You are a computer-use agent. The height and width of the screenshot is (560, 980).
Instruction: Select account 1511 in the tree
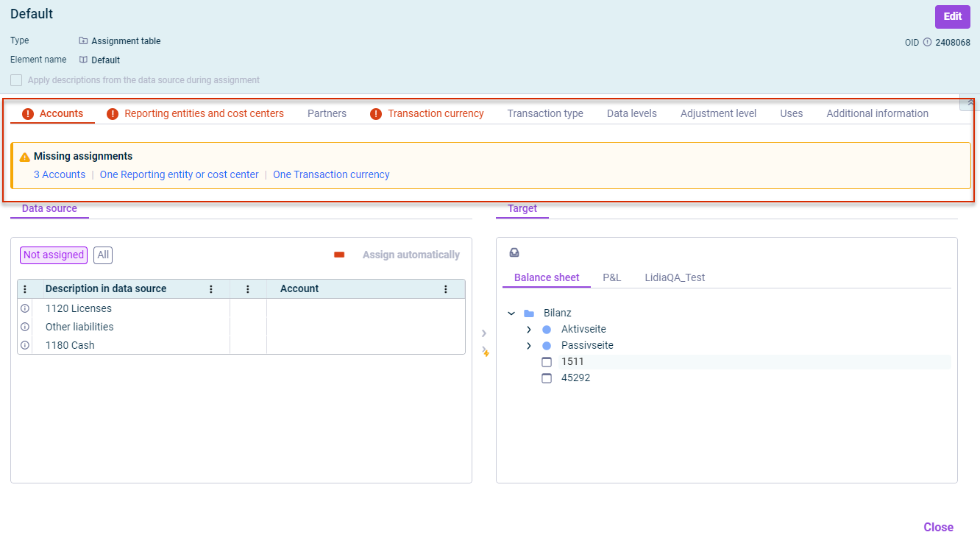click(x=572, y=361)
